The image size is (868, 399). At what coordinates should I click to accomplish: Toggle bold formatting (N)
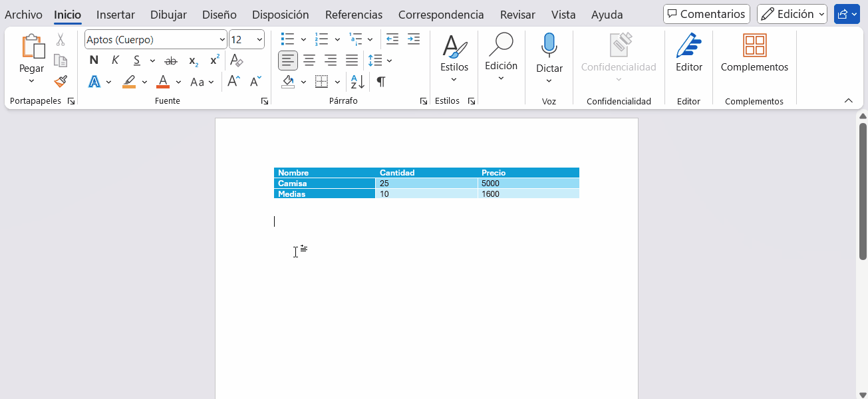pyautogui.click(x=94, y=61)
